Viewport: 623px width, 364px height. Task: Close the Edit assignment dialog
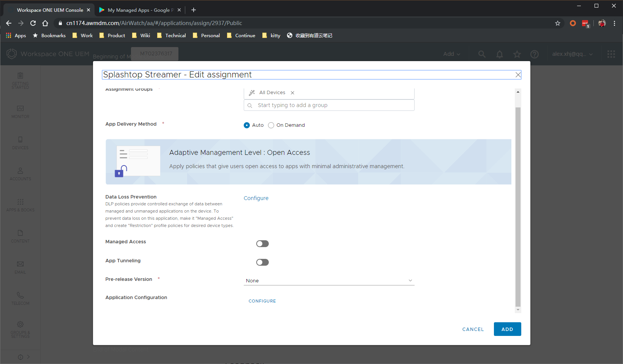518,75
